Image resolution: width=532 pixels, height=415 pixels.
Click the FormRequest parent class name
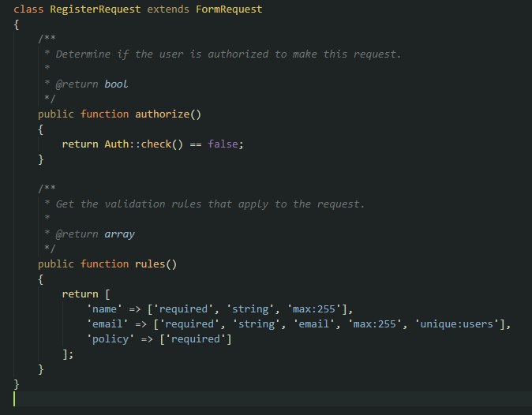(x=229, y=9)
